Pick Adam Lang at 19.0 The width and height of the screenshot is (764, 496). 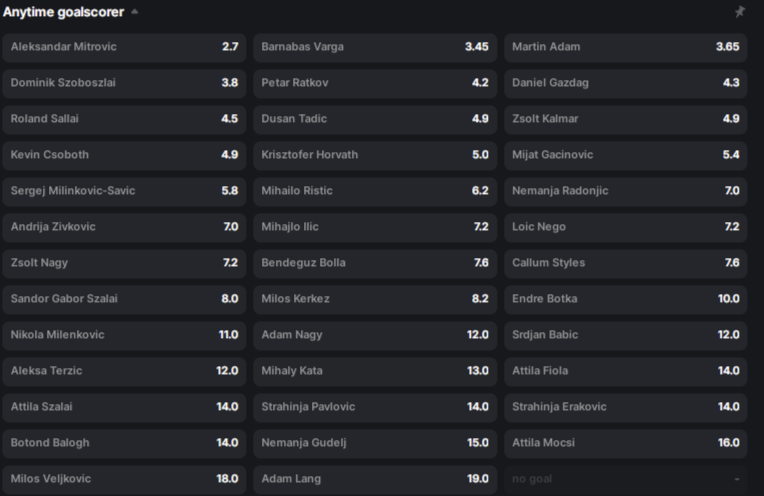[375, 479]
